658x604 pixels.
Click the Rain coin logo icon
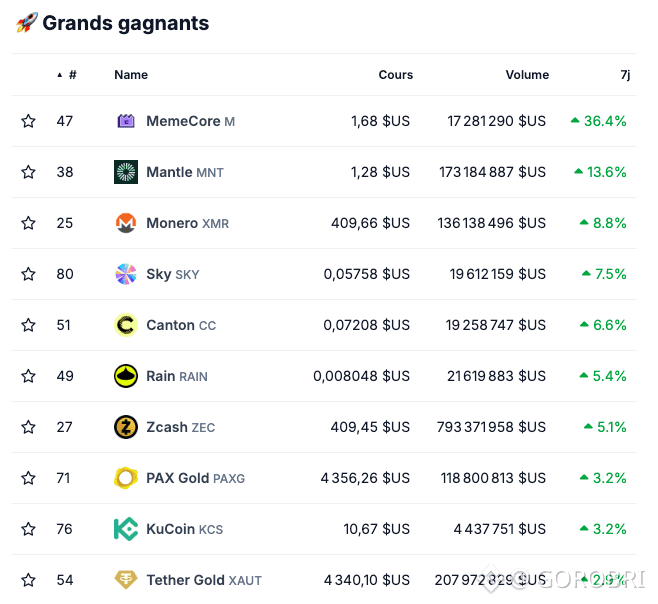(126, 376)
